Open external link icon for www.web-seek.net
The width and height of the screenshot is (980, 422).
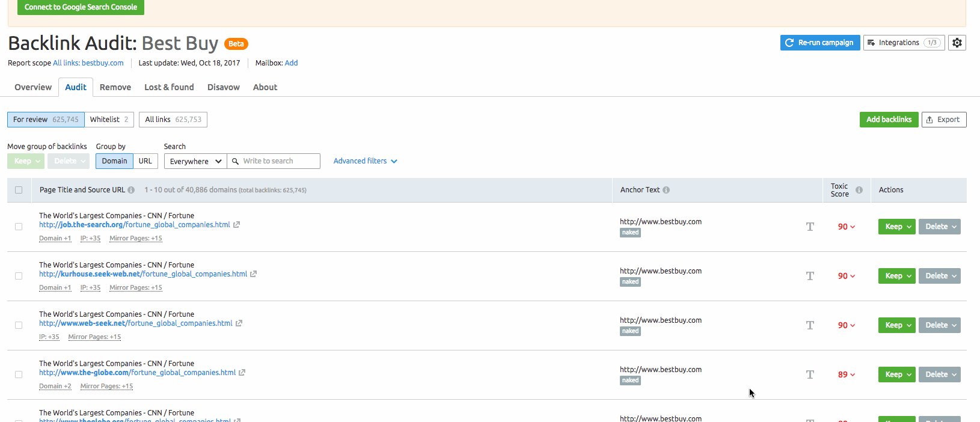pyautogui.click(x=239, y=323)
